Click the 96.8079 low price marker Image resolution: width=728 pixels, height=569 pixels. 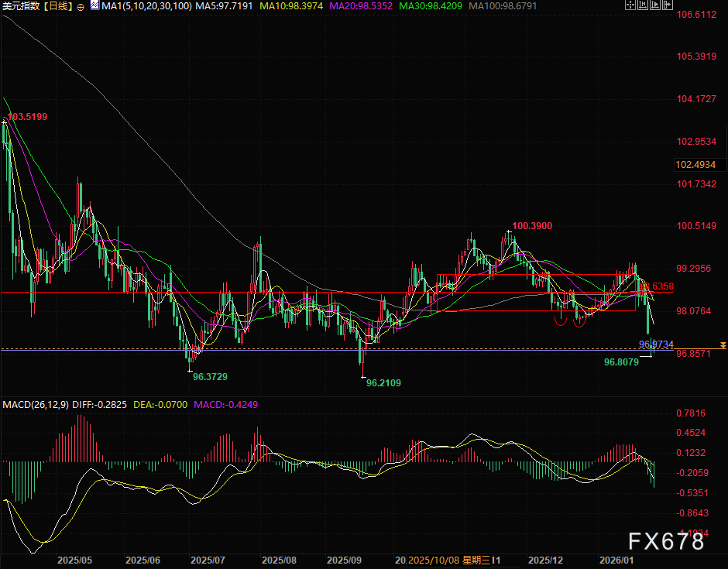pos(620,362)
